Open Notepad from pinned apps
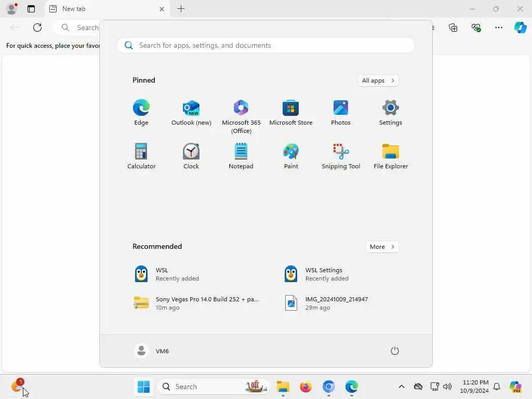 coord(241,156)
